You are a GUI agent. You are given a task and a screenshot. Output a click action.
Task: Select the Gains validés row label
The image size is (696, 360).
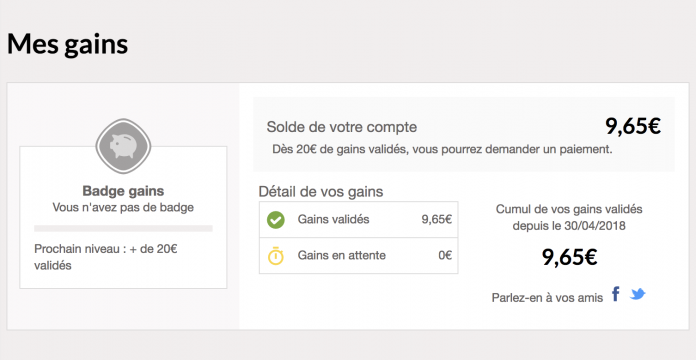pos(333,219)
